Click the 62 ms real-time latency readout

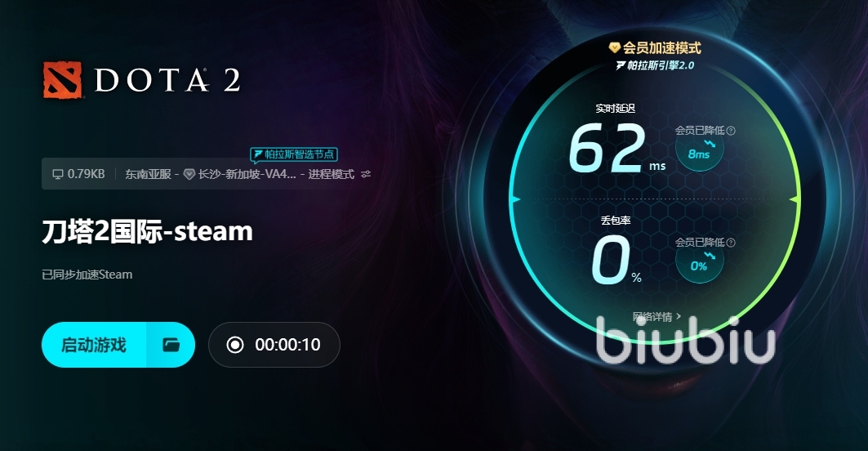pos(617,149)
